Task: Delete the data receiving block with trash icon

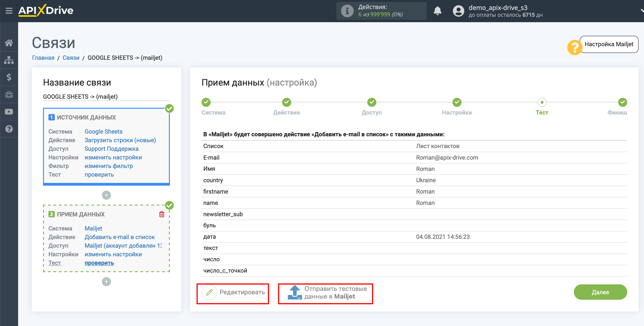Action: point(162,214)
